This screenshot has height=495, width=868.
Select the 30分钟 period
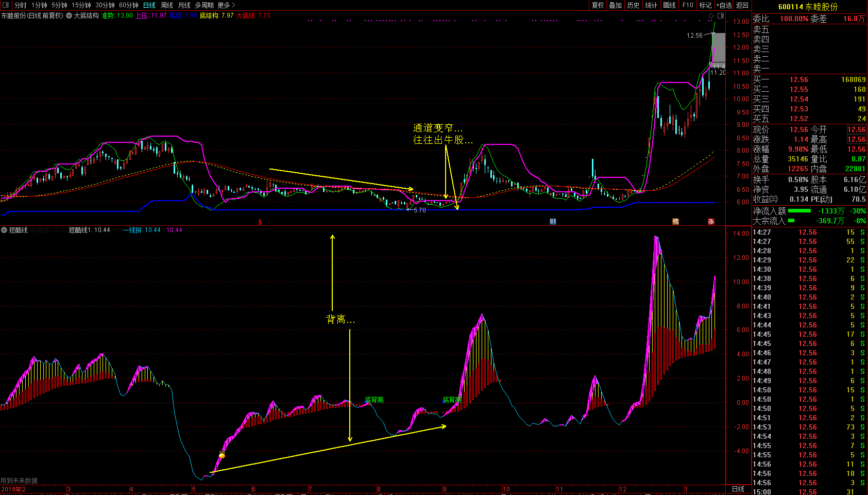[x=105, y=5]
